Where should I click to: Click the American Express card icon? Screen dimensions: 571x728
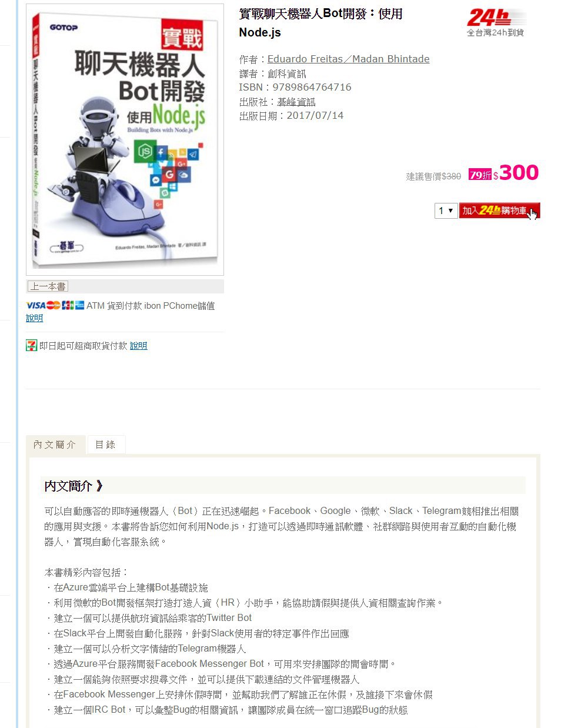80,305
